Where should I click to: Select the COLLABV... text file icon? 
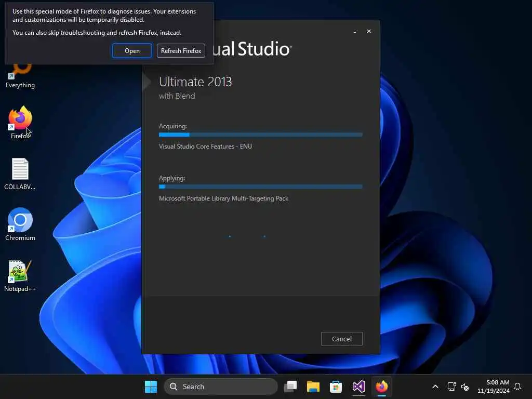pos(20,174)
